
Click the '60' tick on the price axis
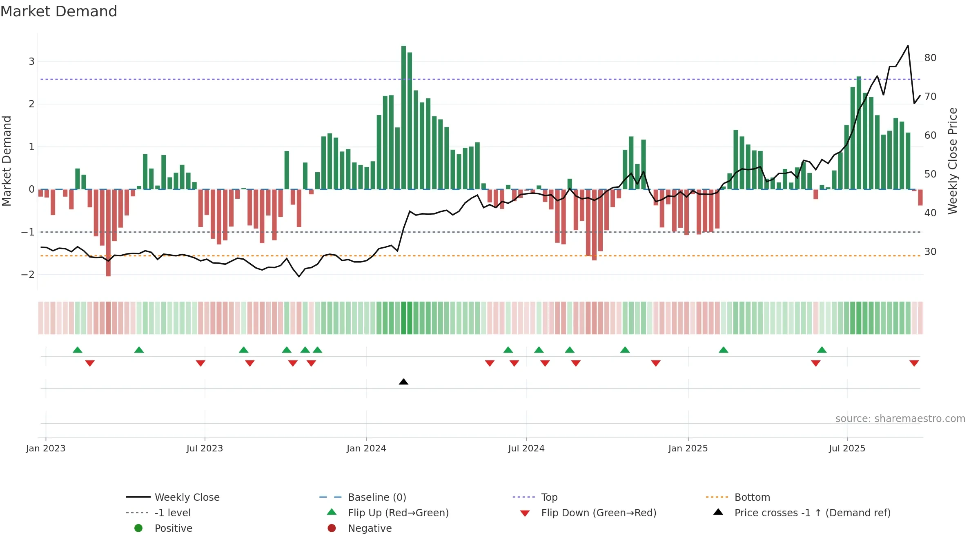pyautogui.click(x=930, y=135)
